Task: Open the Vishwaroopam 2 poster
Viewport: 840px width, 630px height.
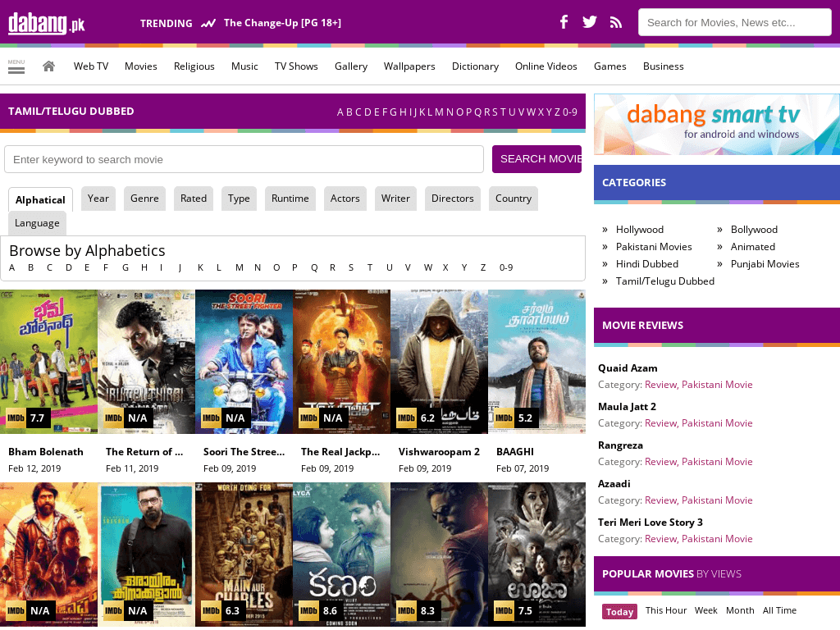Action: click(x=440, y=362)
